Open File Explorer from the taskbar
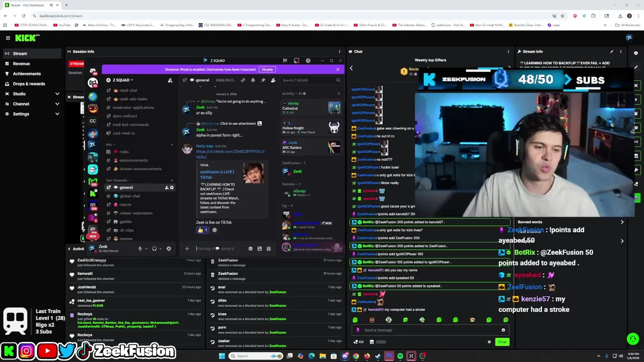 tap(323, 356)
